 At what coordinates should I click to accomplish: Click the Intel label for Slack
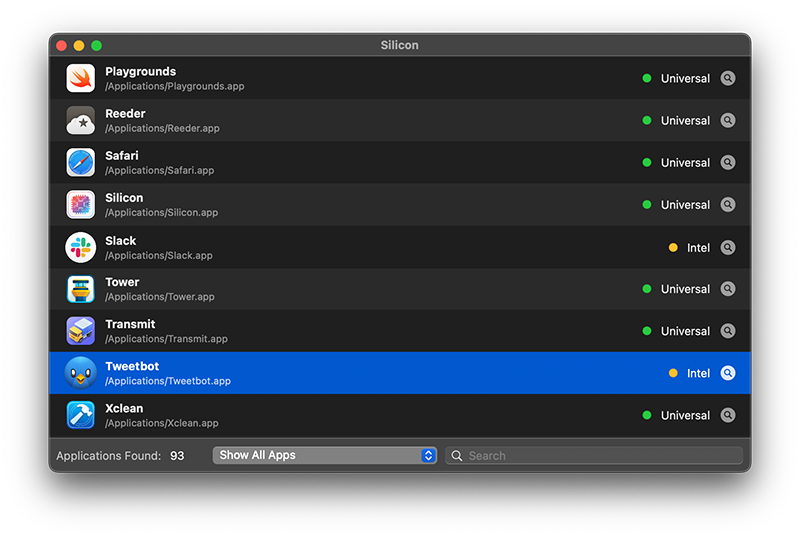tap(698, 248)
